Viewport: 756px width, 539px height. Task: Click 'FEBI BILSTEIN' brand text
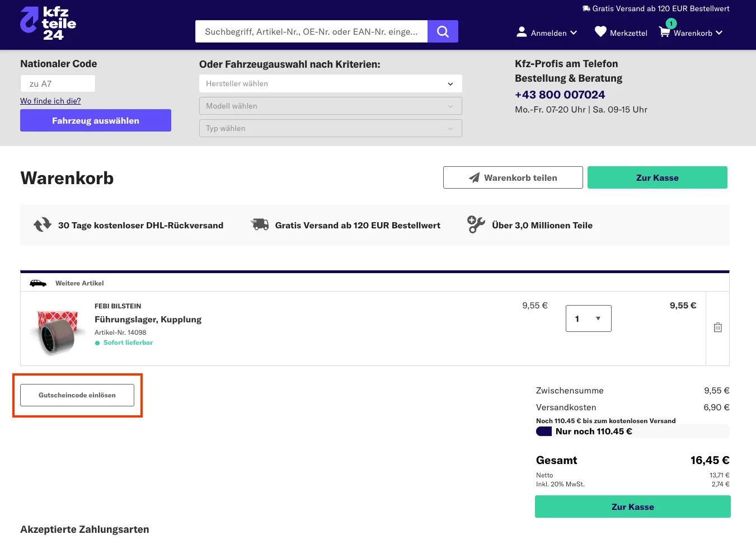tap(118, 306)
